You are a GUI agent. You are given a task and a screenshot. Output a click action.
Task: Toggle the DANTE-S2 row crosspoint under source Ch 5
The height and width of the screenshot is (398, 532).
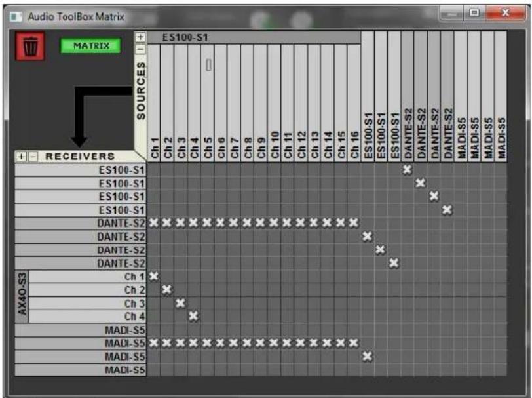[x=207, y=223]
